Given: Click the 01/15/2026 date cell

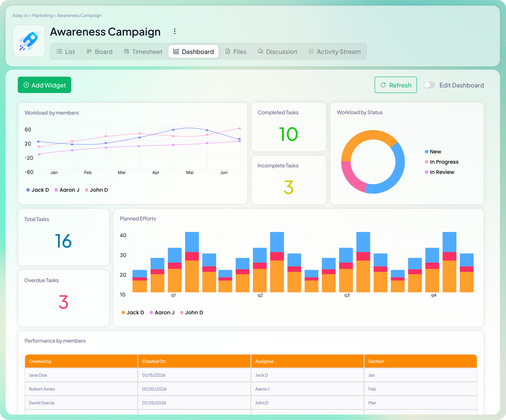Looking at the screenshot, I should click(x=194, y=375).
